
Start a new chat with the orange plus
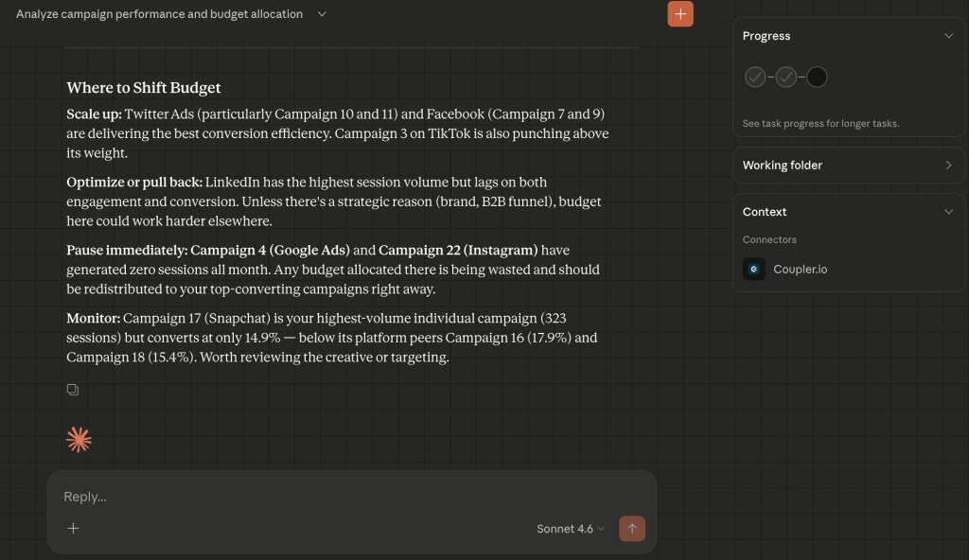coord(679,13)
